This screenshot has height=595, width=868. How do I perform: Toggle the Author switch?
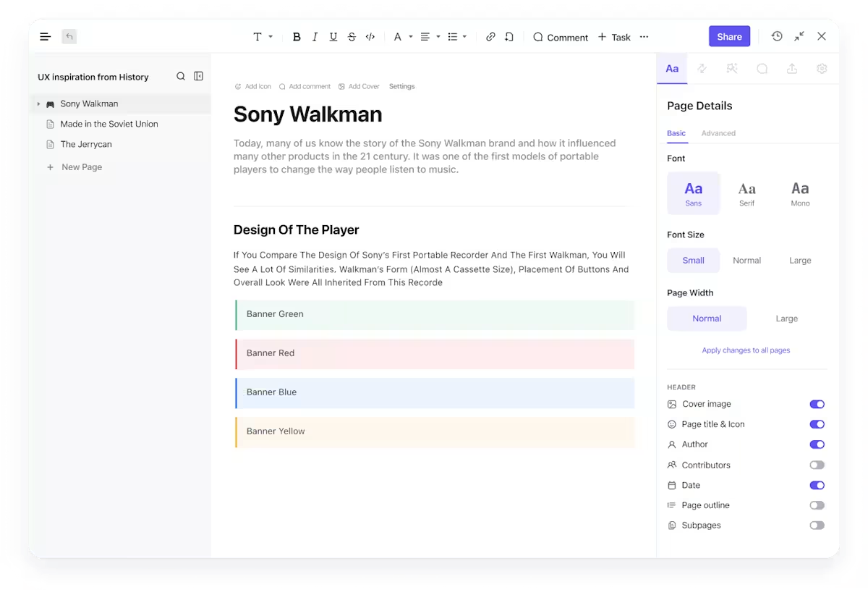[817, 444]
